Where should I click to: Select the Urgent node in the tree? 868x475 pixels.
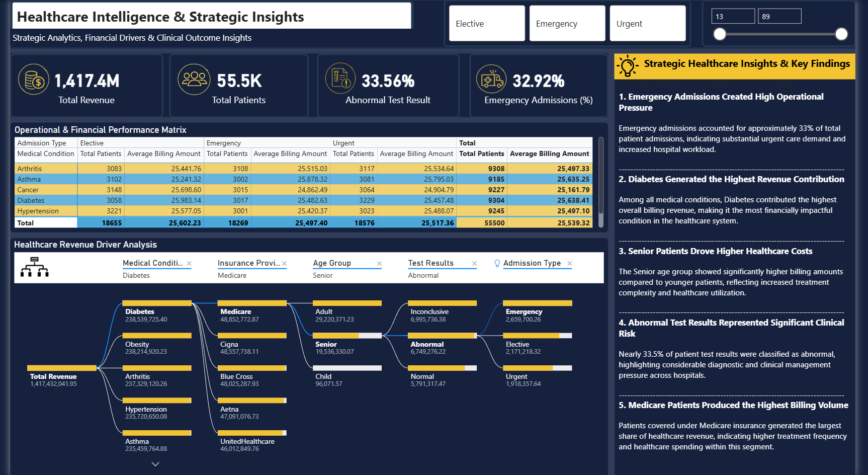(x=538, y=376)
